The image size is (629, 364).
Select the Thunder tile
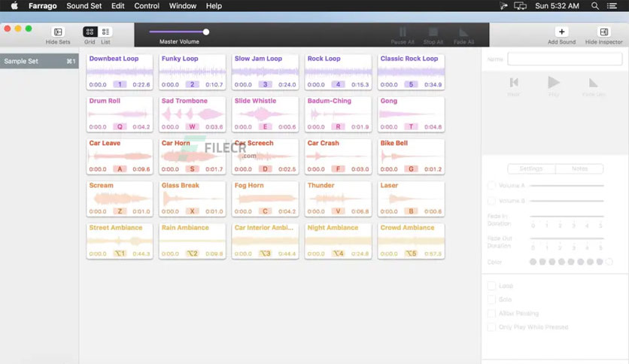(338, 199)
